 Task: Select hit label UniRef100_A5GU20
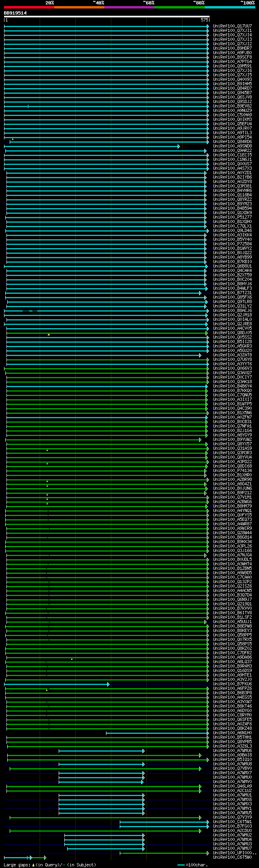click(x=232, y=350)
